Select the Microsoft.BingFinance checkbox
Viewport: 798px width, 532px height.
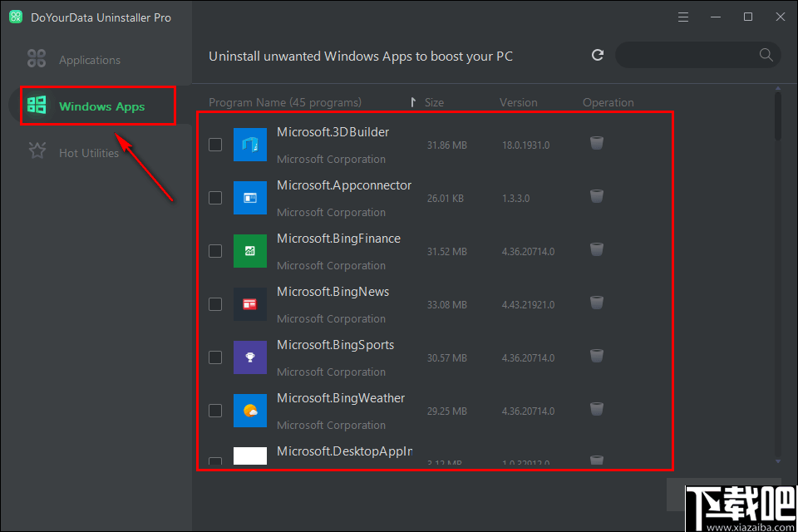pyautogui.click(x=215, y=251)
